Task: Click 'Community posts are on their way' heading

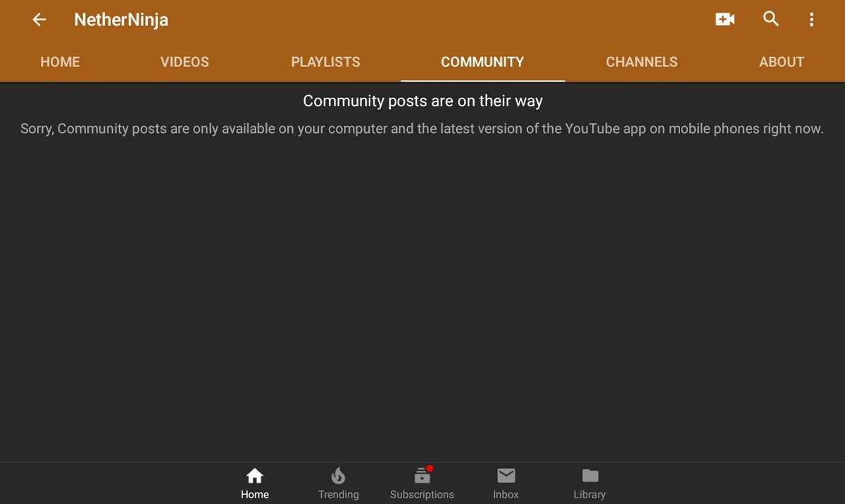Action: [423, 101]
